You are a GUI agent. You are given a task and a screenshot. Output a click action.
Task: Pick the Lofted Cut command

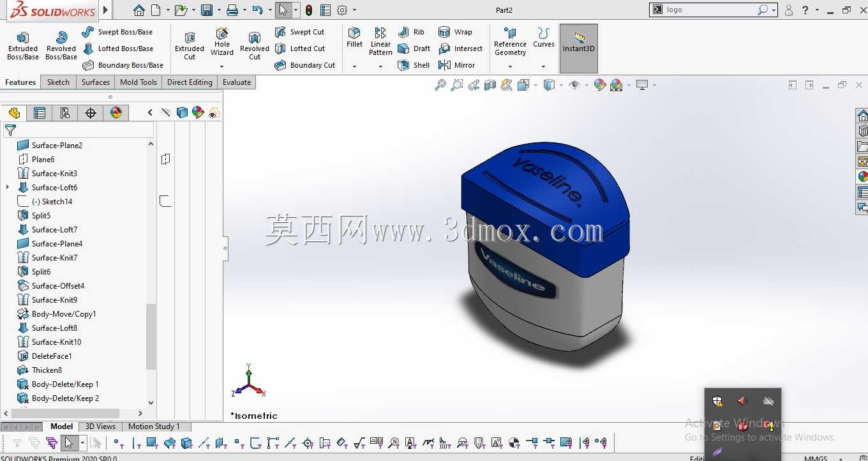point(299,49)
